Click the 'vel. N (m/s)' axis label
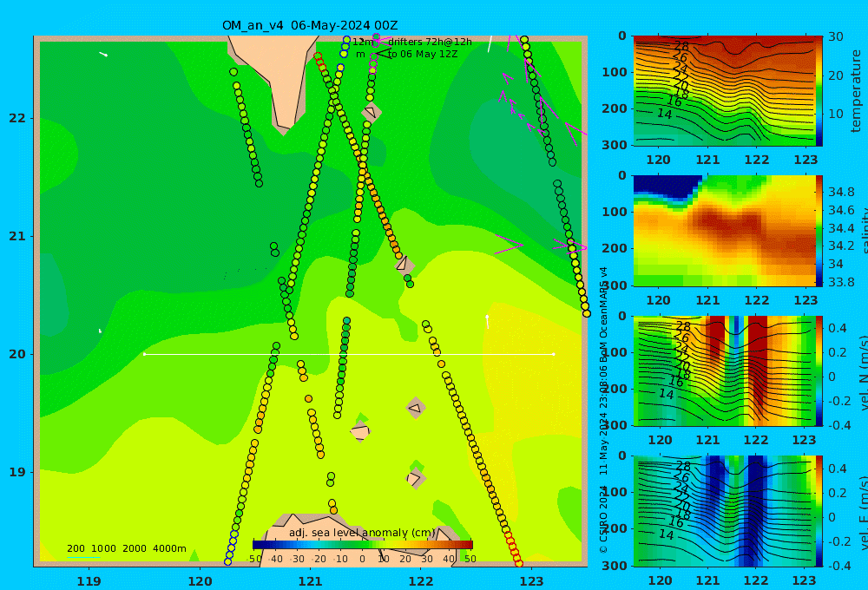 coord(863,372)
